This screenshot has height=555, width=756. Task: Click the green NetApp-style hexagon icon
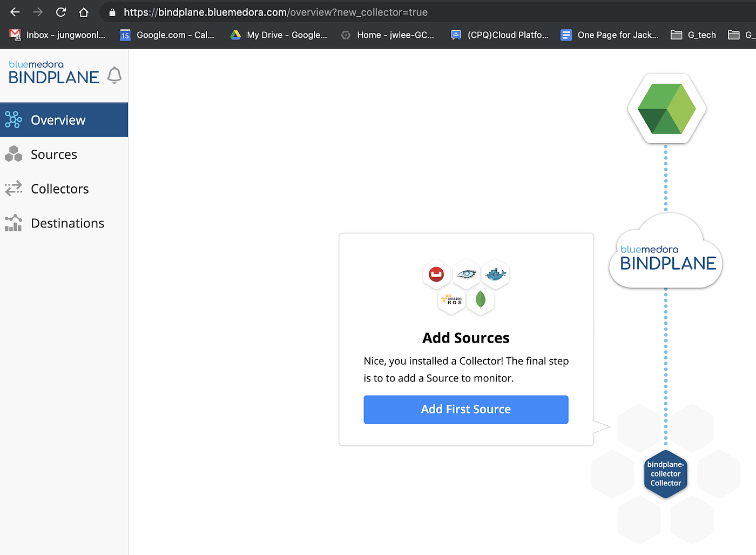coord(666,108)
